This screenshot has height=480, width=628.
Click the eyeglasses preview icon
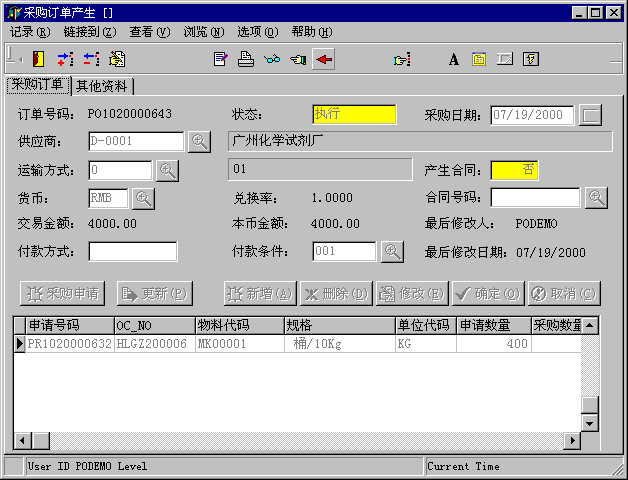pos(272,59)
